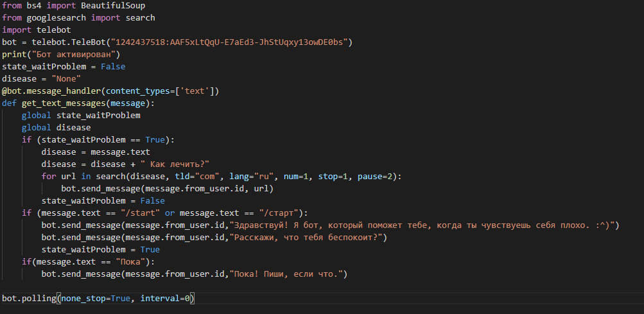Click the get_text_messages function name
This screenshot has width=644, height=314.
pyautogui.click(x=64, y=103)
